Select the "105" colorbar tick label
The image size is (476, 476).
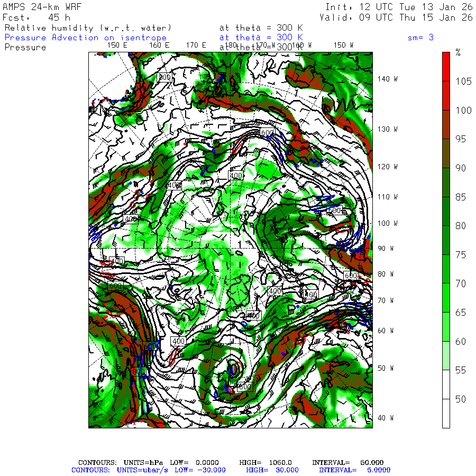click(463, 81)
